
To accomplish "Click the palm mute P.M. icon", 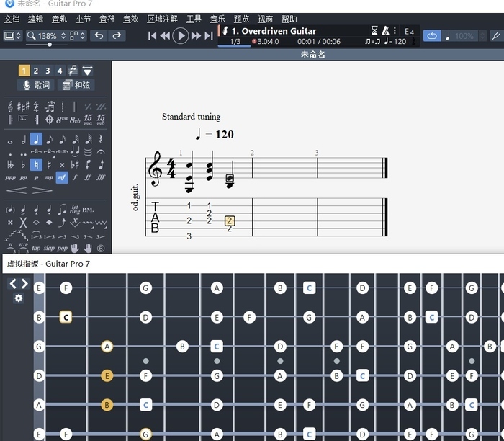I will 88,210.
